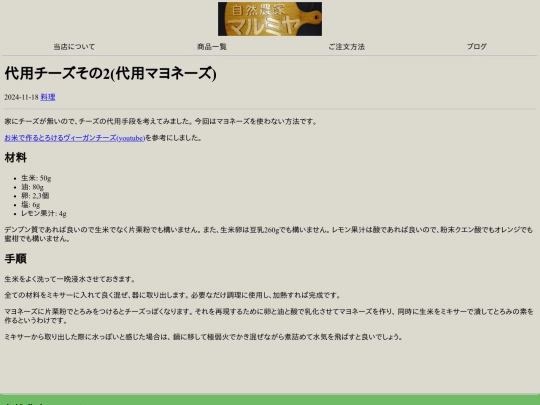
Task: Click the 手順 section heading
Action: coord(15,259)
